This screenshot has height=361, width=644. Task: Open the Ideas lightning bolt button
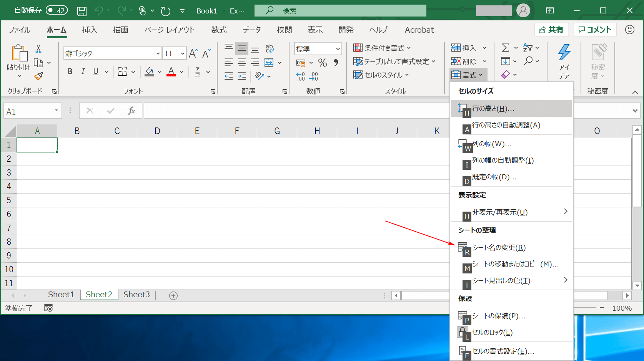pyautogui.click(x=564, y=61)
